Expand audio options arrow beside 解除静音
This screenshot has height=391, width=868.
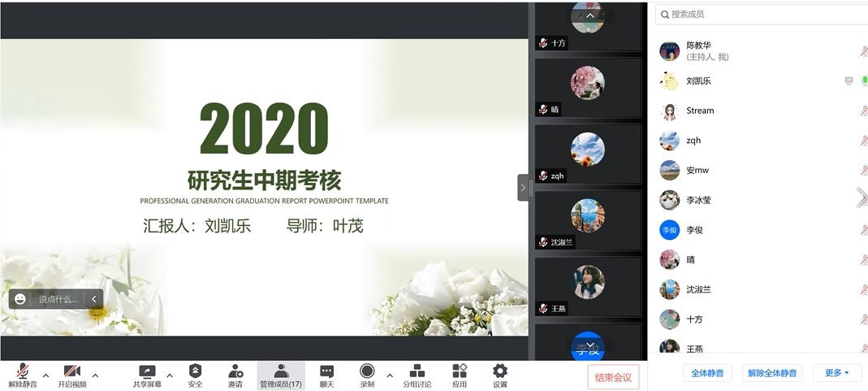tap(45, 376)
